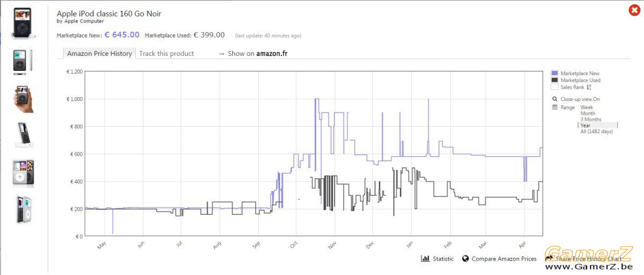Set range to Week
The height and width of the screenshot is (275, 644).
point(587,107)
